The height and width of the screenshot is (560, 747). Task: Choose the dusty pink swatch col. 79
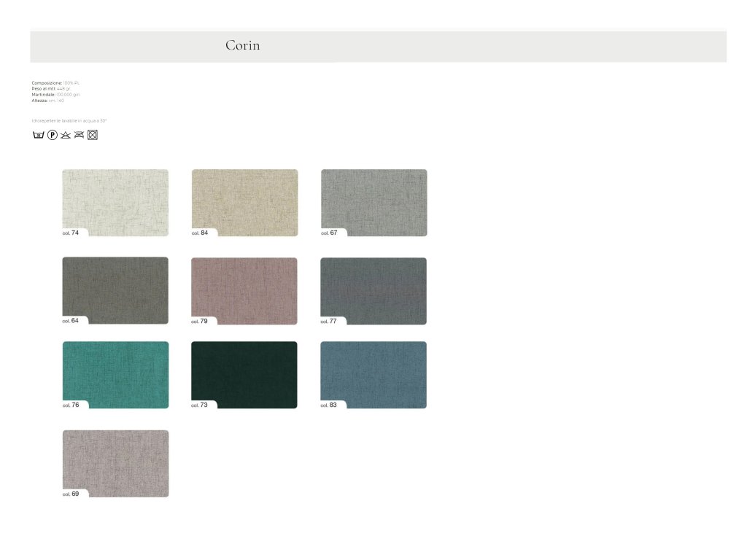(x=244, y=291)
